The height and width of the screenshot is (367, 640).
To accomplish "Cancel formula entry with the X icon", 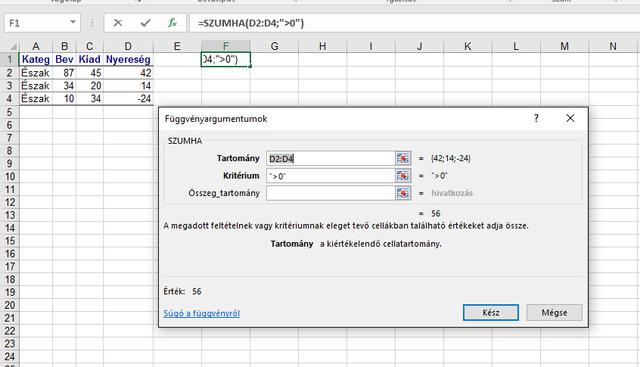I will click(118, 23).
